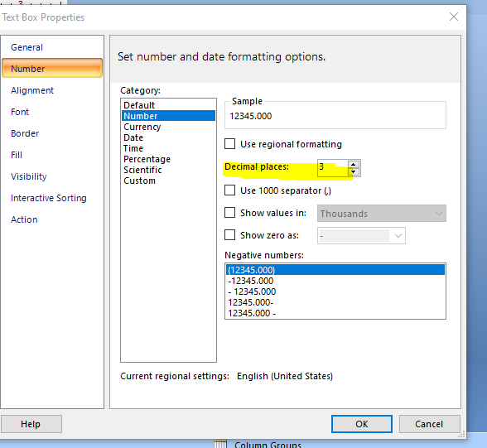Increase decimal places with up arrow
The height and width of the screenshot is (448, 487).
coord(354,165)
